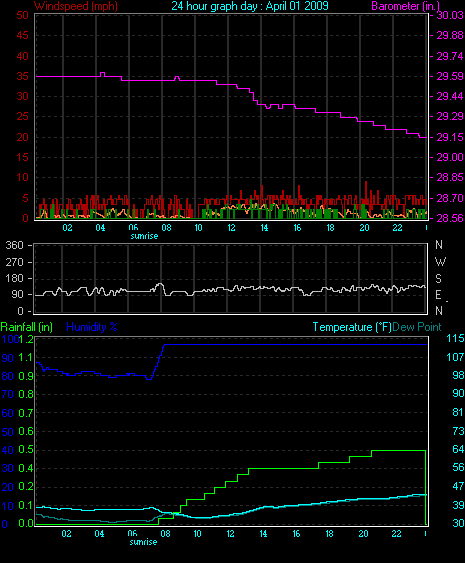
Task: Click the 'Dew Point' legend label
Action: point(417,327)
